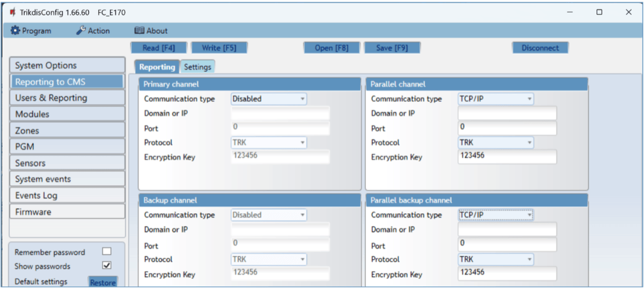Image resolution: width=644 pixels, height=289 pixels.
Task: Open the Program menu with gear icon
Action: point(31,31)
